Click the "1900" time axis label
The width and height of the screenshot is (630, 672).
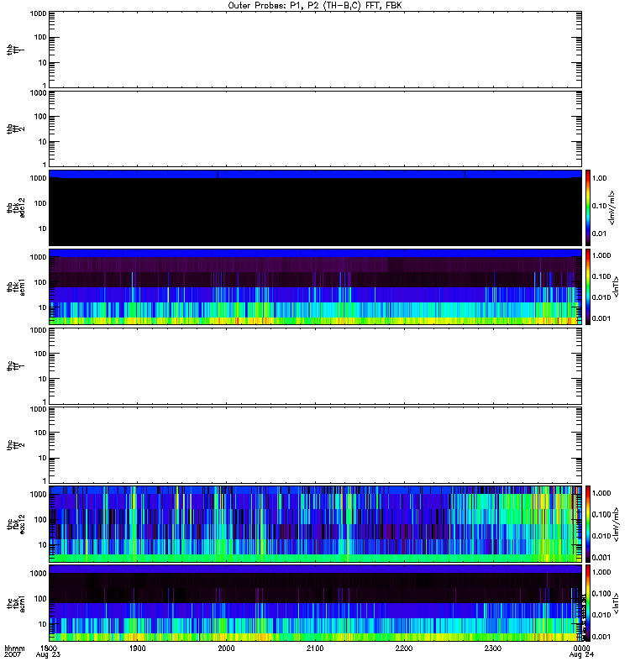pyautogui.click(x=137, y=648)
